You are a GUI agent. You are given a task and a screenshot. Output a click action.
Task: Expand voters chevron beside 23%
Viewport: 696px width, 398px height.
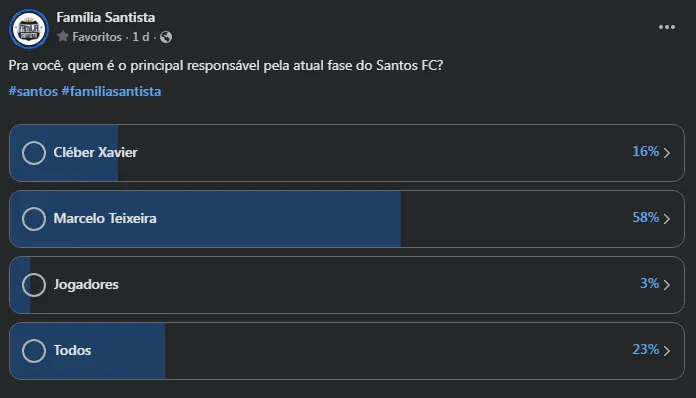pyautogui.click(x=667, y=351)
